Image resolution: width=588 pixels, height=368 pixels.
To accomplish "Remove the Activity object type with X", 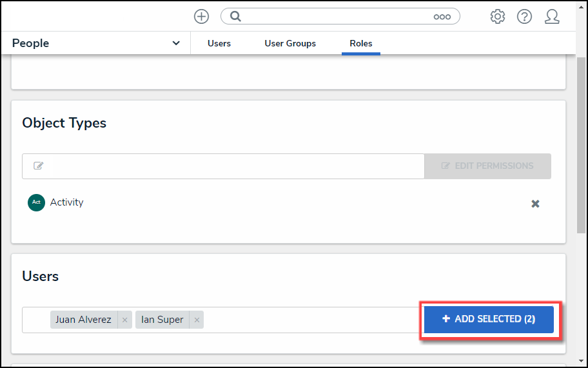I will 535,204.
